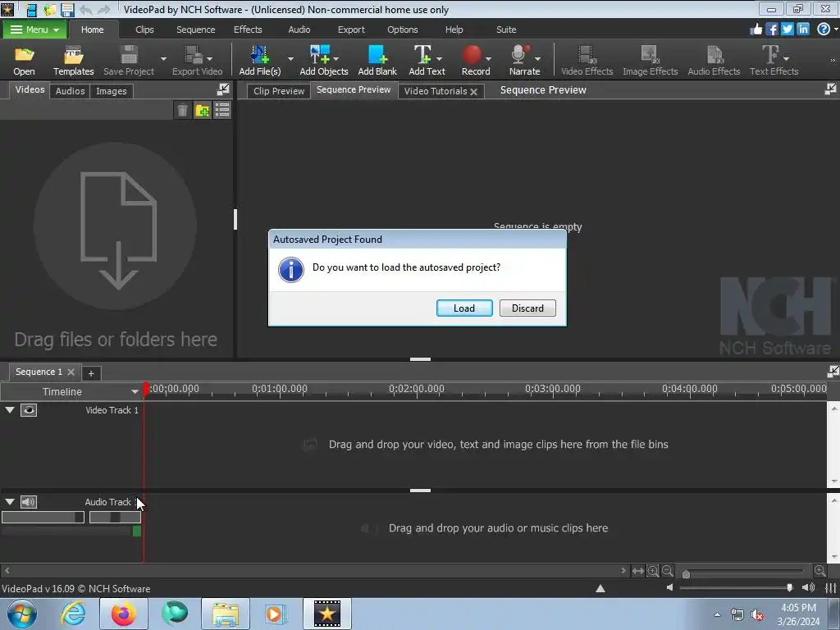Open the Sequence ribbon tab
This screenshot has height=630, width=840.
pos(195,30)
